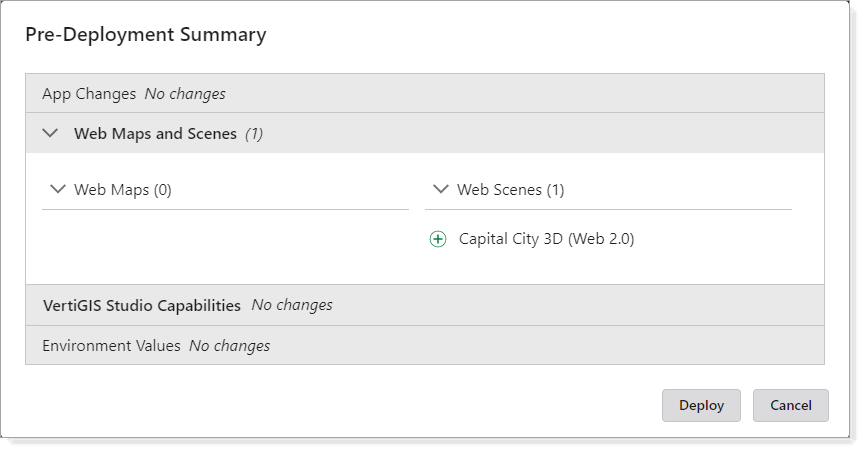Click the (1) count beside Web Maps and Scenes
This screenshot has height=453, width=865.
254,133
